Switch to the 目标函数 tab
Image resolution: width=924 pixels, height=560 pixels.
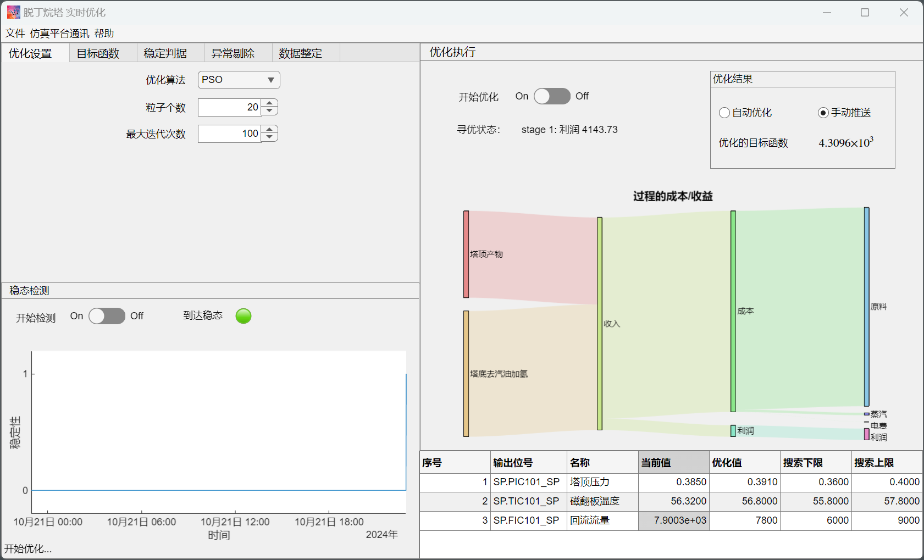98,53
